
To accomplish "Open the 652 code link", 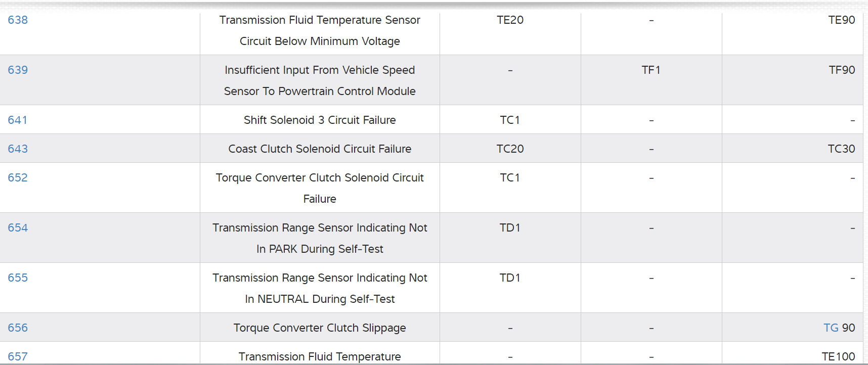I will click(x=18, y=178).
